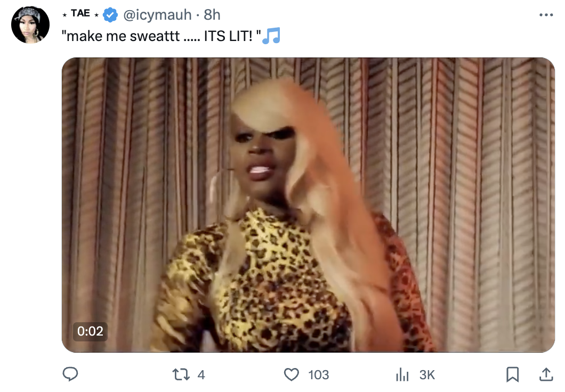Viewport: 565px width, 392px height.
Task: Click the 103 likes count
Action: (319, 375)
